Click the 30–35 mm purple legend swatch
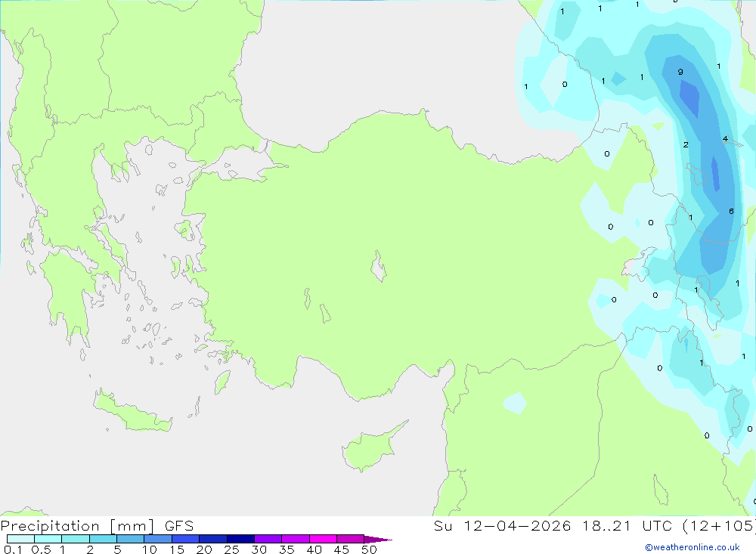The image size is (756, 554). tap(268, 539)
